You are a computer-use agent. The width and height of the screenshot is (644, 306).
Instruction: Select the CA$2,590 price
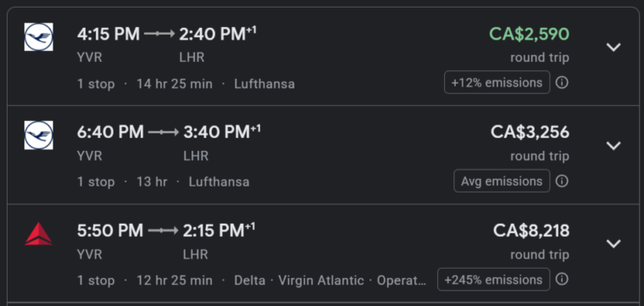pyautogui.click(x=529, y=34)
